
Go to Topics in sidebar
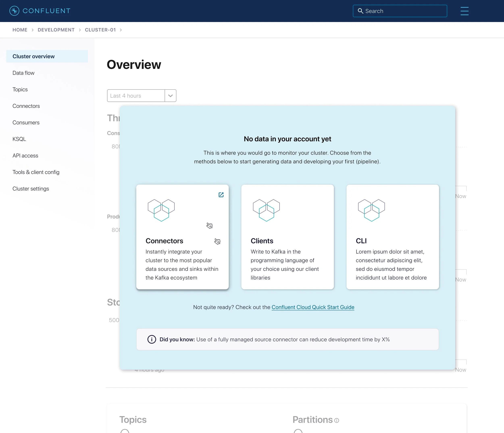tap(20, 90)
